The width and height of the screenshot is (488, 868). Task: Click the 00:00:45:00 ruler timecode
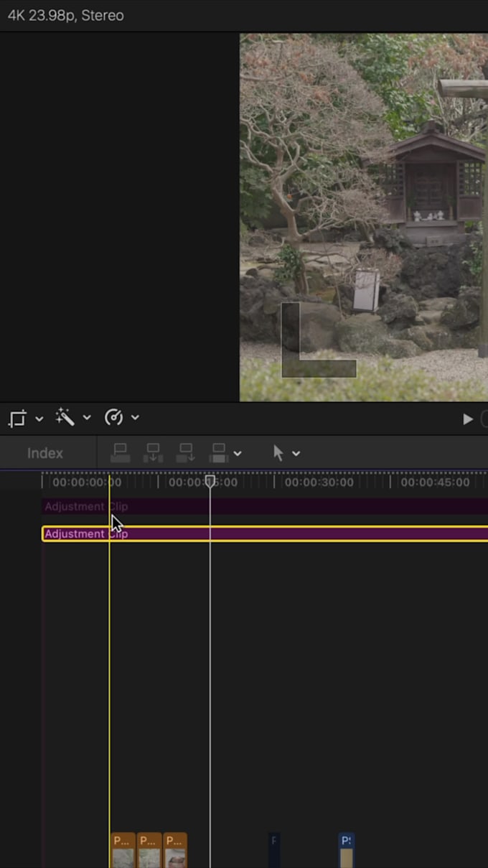[x=436, y=482]
